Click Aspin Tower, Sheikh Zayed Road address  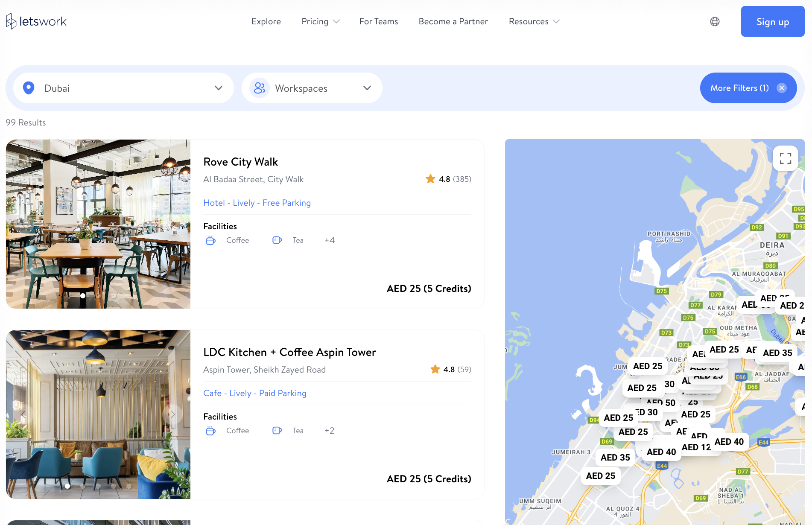[264, 370]
